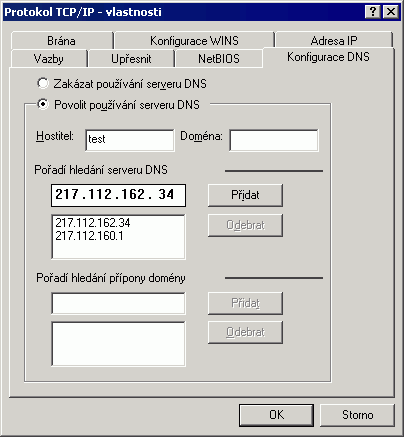Open the Vazby tab
The width and height of the screenshot is (404, 437).
point(49,59)
